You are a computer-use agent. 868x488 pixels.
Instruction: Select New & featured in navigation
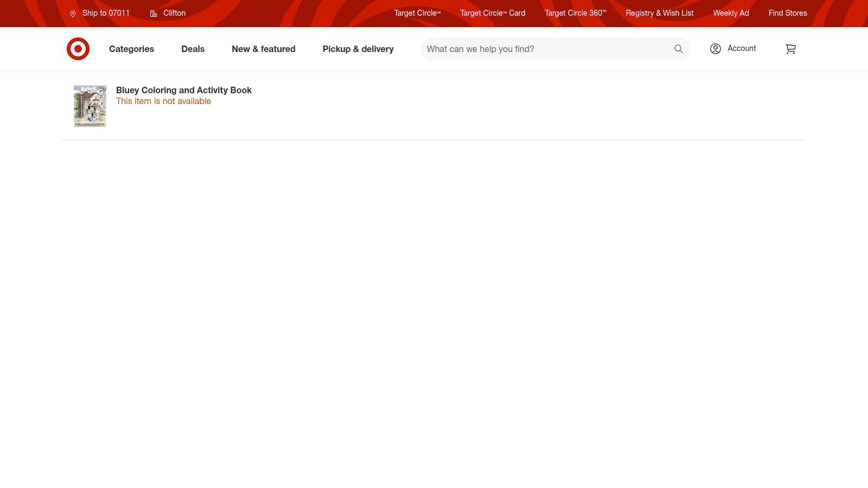[264, 49]
